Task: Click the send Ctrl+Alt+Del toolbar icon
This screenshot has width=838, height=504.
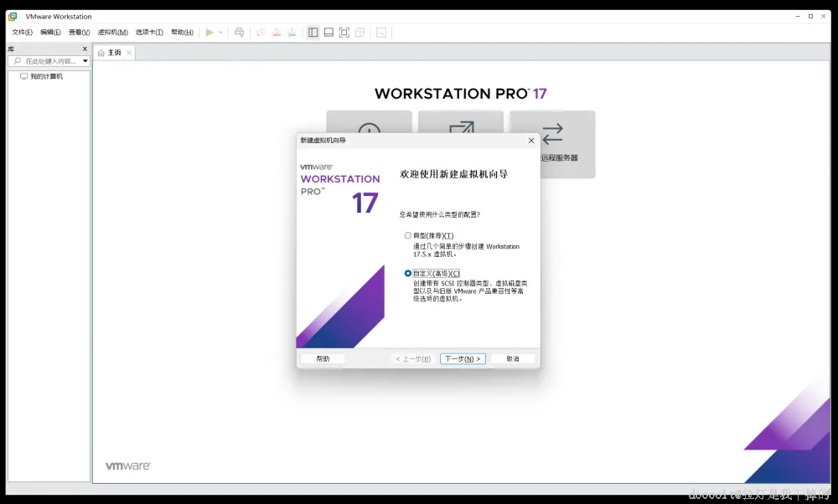Action: pos(239,33)
